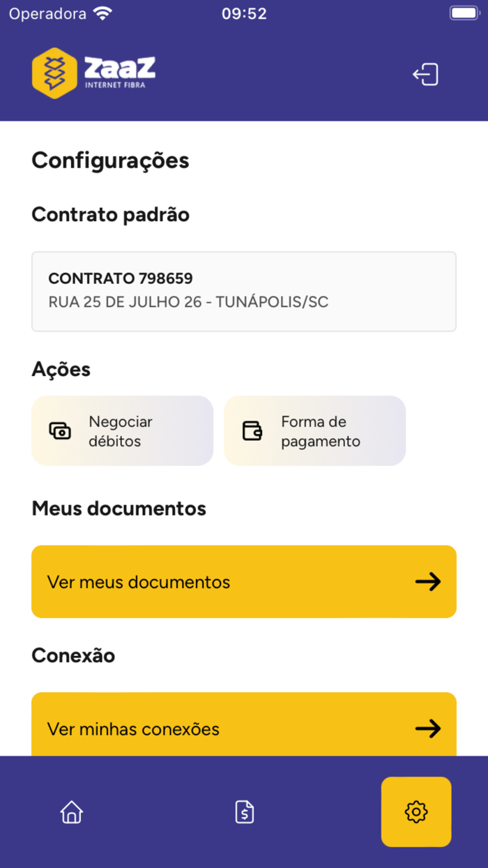Open the invoices icon in bottom navigation
The height and width of the screenshot is (868, 488).
coord(244,811)
